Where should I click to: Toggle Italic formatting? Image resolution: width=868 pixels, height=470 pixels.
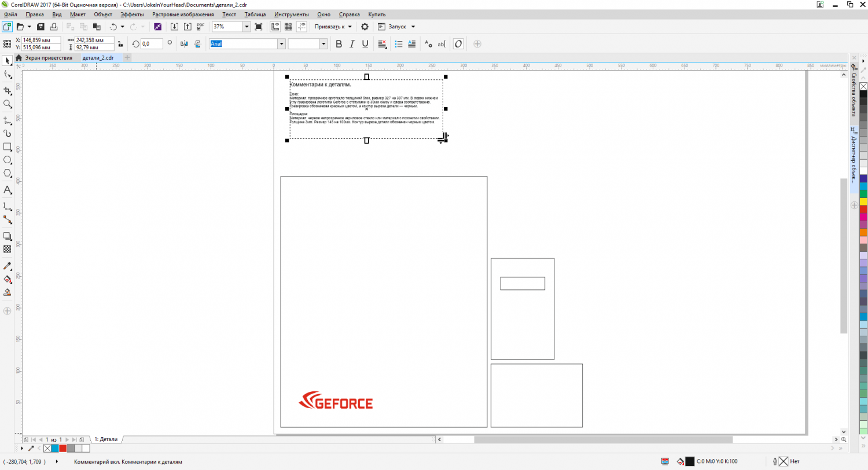click(x=352, y=43)
